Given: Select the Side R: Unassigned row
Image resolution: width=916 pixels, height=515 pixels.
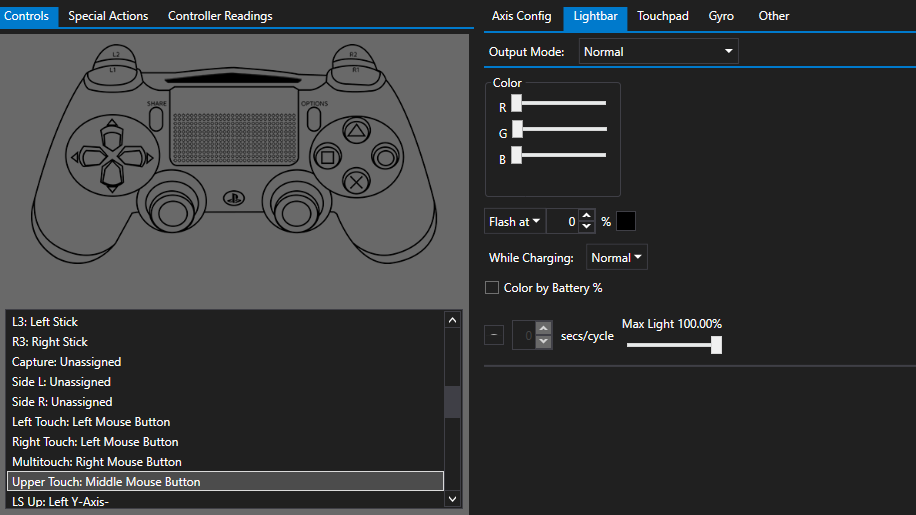Looking at the screenshot, I should pos(225,402).
